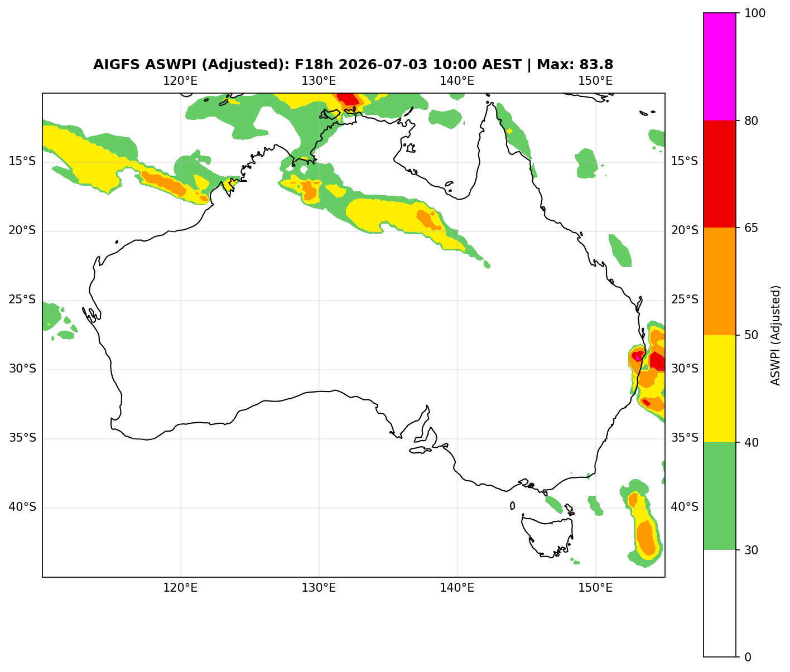Click the '20°S' label on the right axis
This screenshot has width=790, height=672.
point(685,231)
